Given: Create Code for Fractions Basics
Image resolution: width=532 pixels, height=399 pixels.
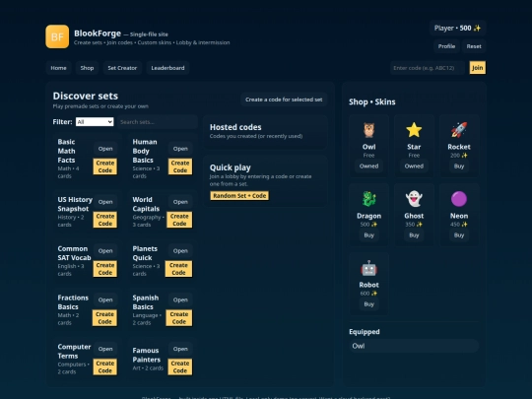Looking at the screenshot, I should pyautogui.click(x=104, y=318).
